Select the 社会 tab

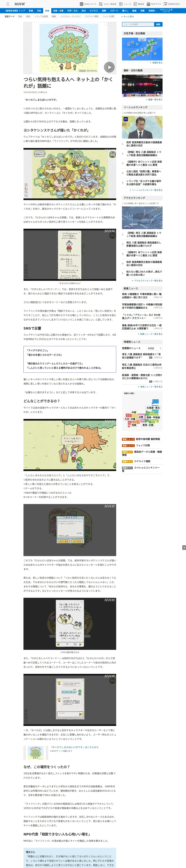(47, 11)
